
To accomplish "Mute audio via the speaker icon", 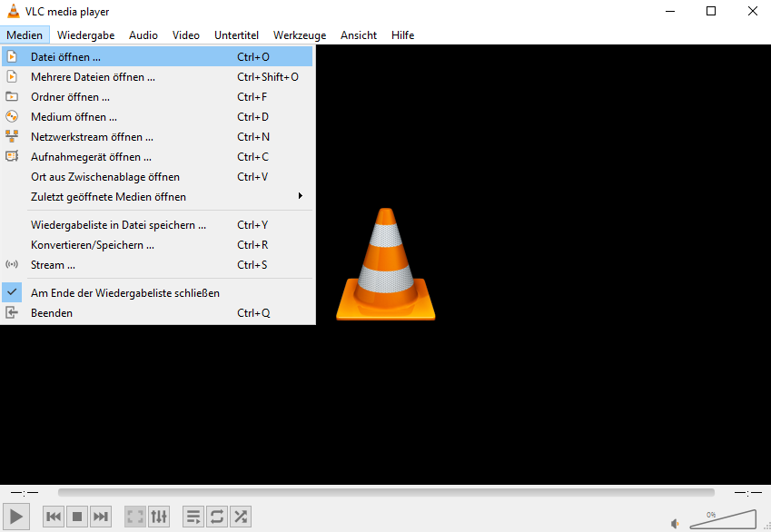I will pyautogui.click(x=674, y=523).
